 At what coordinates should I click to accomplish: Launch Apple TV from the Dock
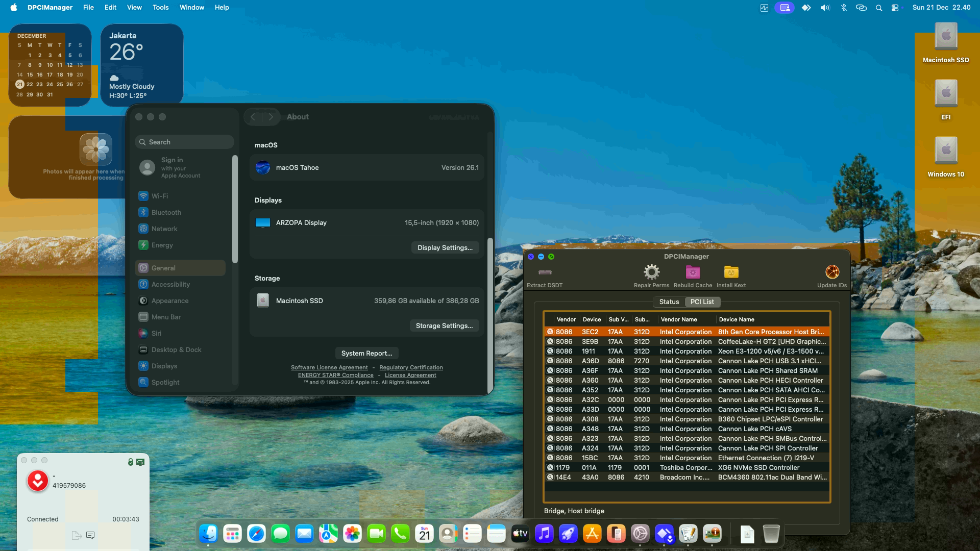pos(520,534)
